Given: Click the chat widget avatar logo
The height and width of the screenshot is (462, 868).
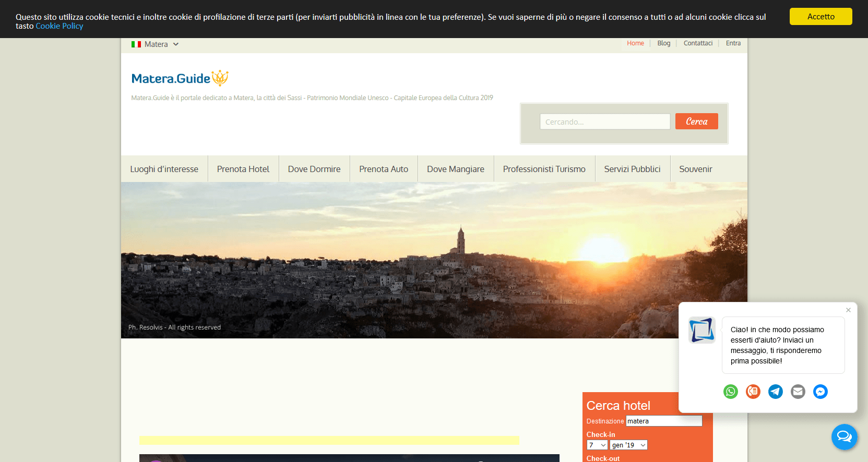Looking at the screenshot, I should (x=701, y=330).
